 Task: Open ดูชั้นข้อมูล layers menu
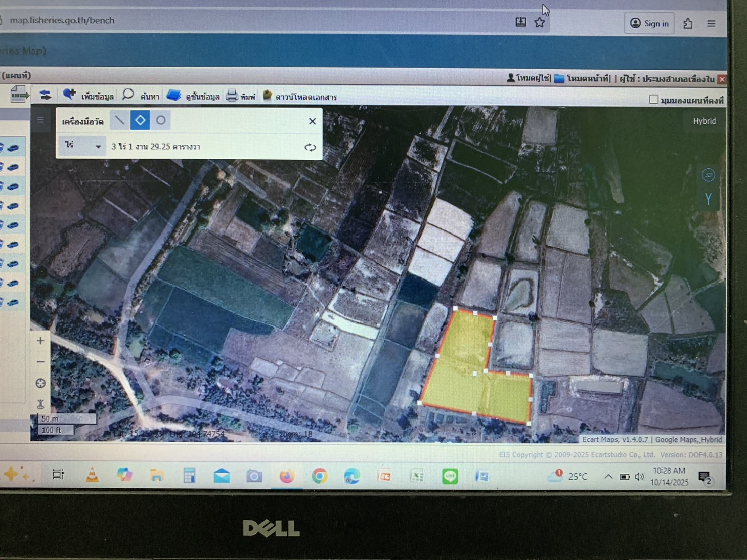(193, 96)
